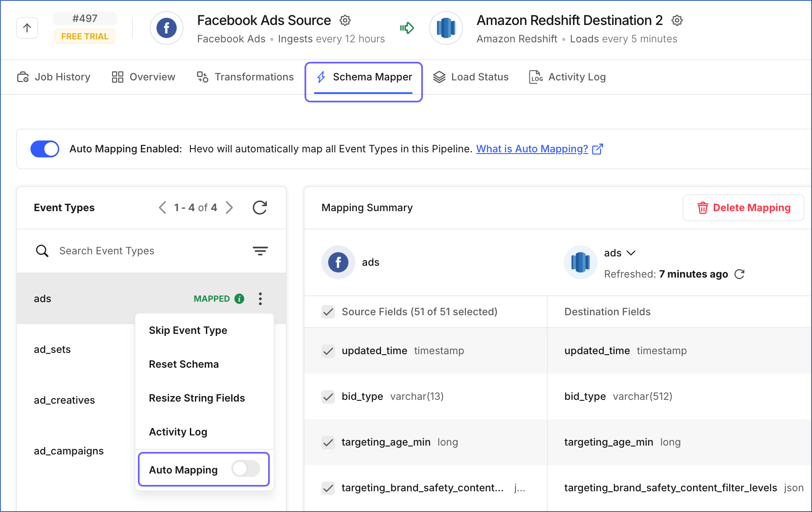Open Amazon Redshift Destination 2 settings gear
This screenshot has width=812, height=512.
tap(677, 20)
